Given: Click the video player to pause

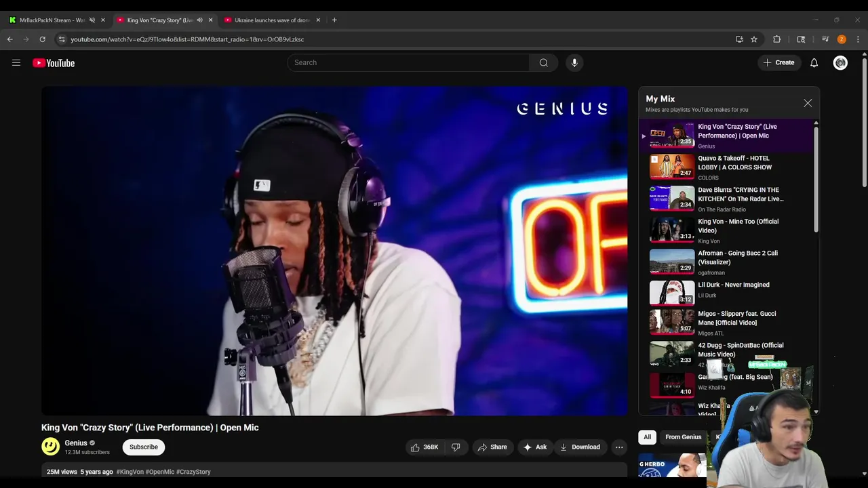Looking at the screenshot, I should (x=334, y=251).
